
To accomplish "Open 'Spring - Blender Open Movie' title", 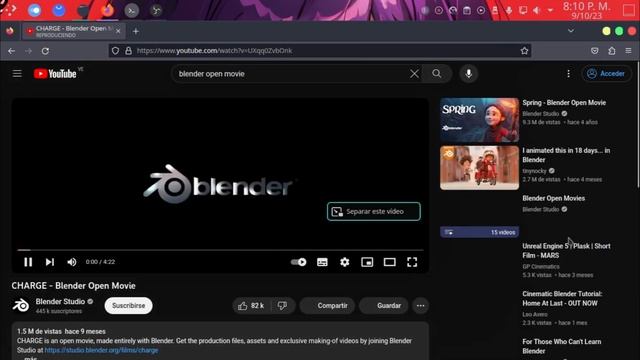I will (x=564, y=103).
